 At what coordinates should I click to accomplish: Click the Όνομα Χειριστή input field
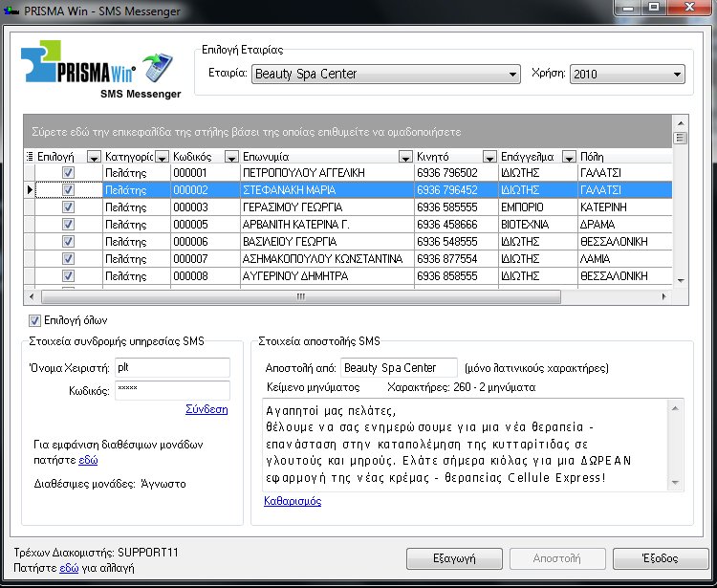point(172,367)
